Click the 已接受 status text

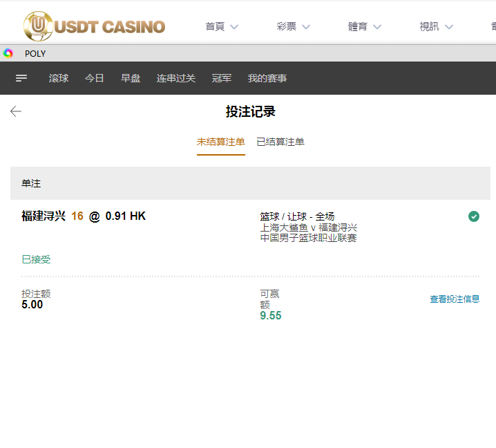click(x=36, y=259)
